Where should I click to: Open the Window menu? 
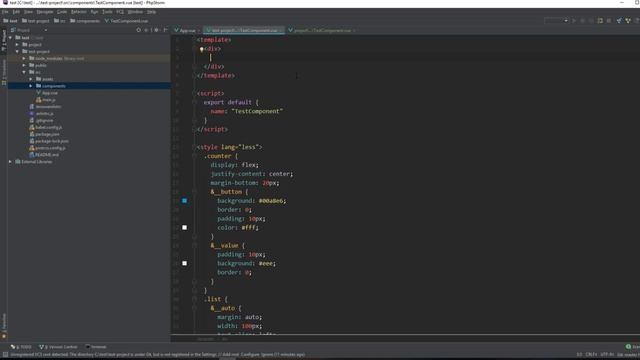tap(135, 12)
